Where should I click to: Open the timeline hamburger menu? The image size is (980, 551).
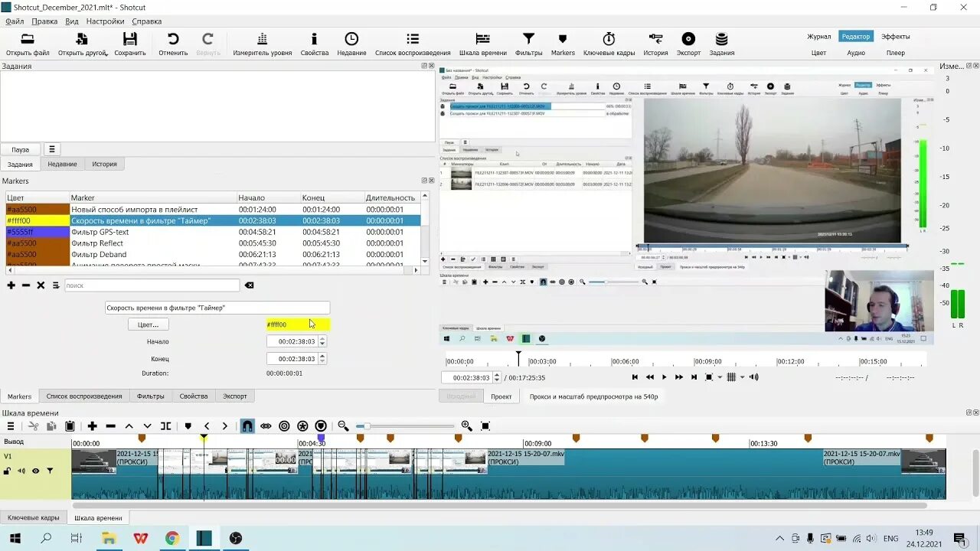(11, 426)
